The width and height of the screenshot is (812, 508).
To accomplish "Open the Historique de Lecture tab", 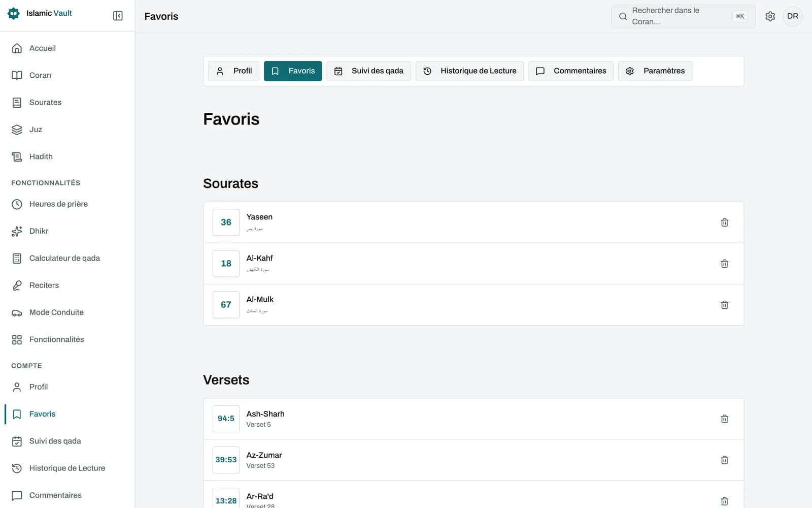I will [x=469, y=71].
